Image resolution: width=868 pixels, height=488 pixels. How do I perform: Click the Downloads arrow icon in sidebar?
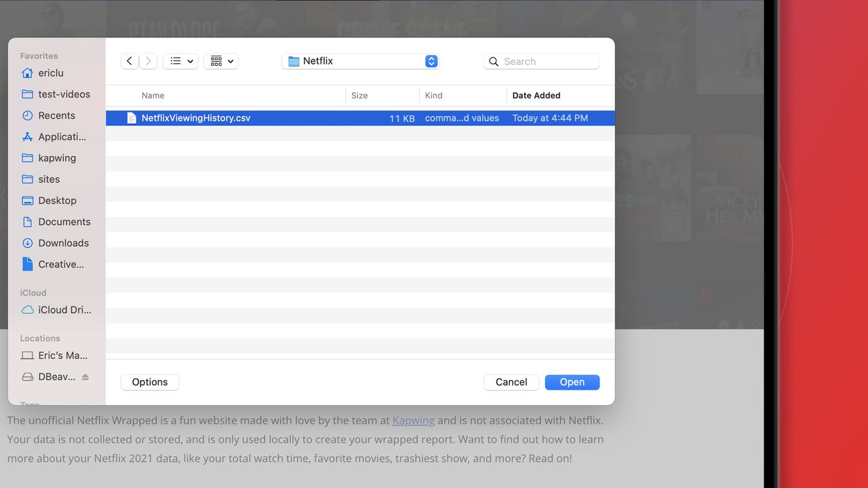pyautogui.click(x=27, y=243)
